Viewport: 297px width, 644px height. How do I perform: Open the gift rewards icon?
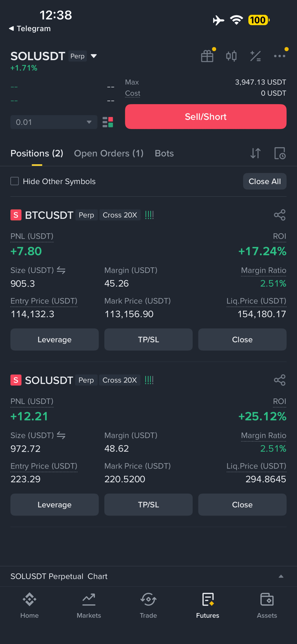(x=207, y=56)
